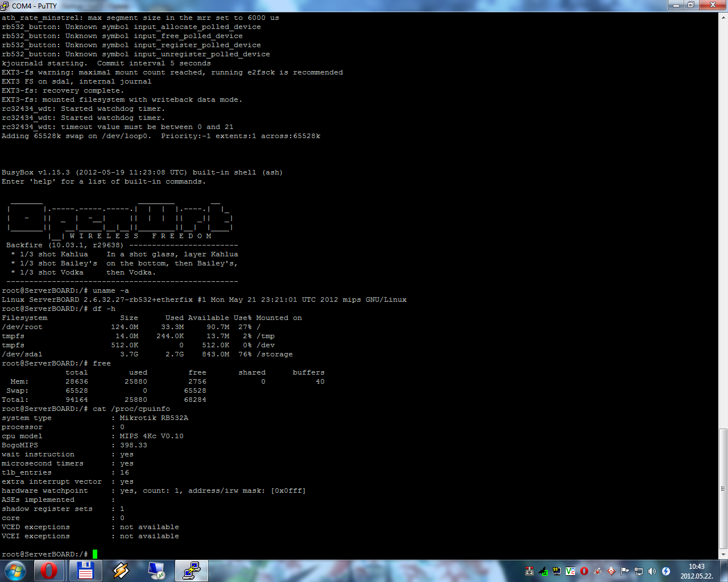Click the 'Swap:' memory row label
The height and width of the screenshot is (582, 728).
(18, 390)
